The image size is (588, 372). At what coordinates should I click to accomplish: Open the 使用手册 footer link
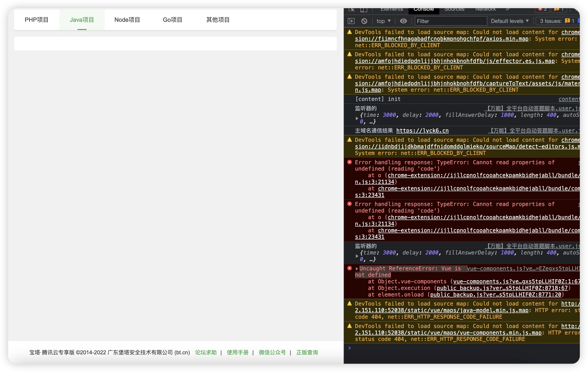pyautogui.click(x=238, y=352)
